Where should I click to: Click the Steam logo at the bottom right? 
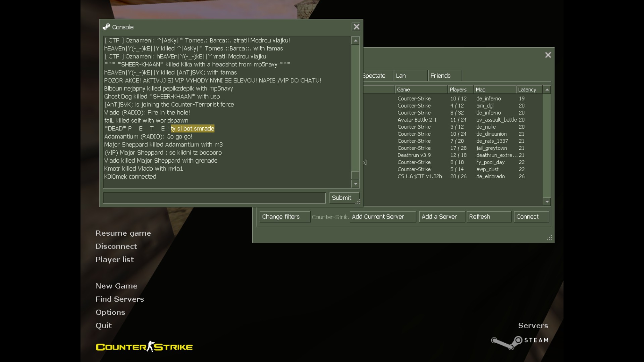[520, 343]
